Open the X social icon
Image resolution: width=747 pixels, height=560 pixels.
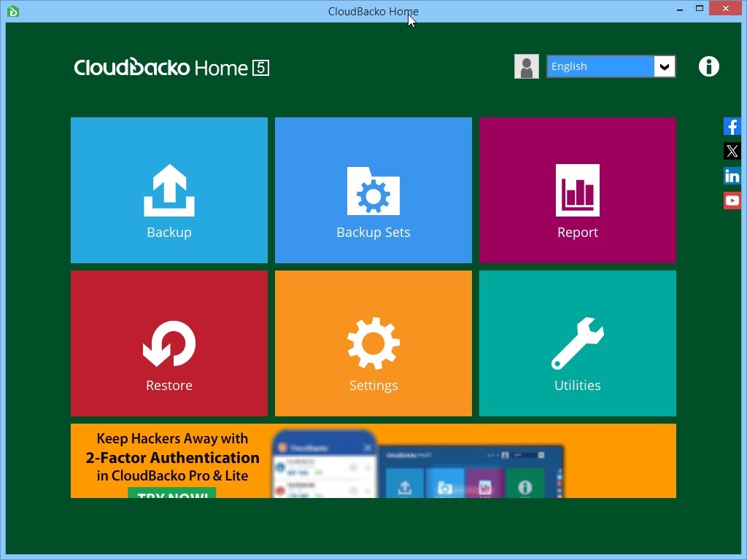click(x=732, y=152)
